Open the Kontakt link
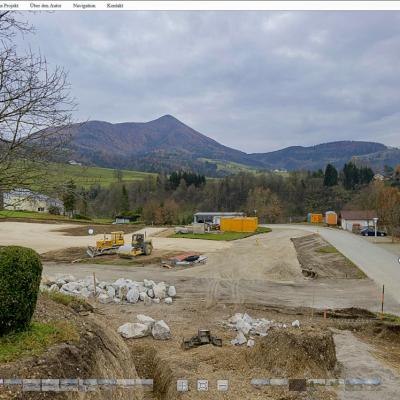 point(115,6)
